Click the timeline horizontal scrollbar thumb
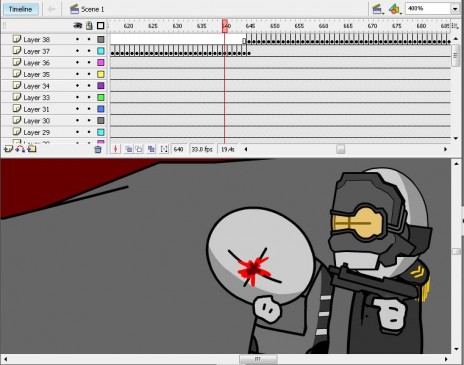 [x=340, y=149]
